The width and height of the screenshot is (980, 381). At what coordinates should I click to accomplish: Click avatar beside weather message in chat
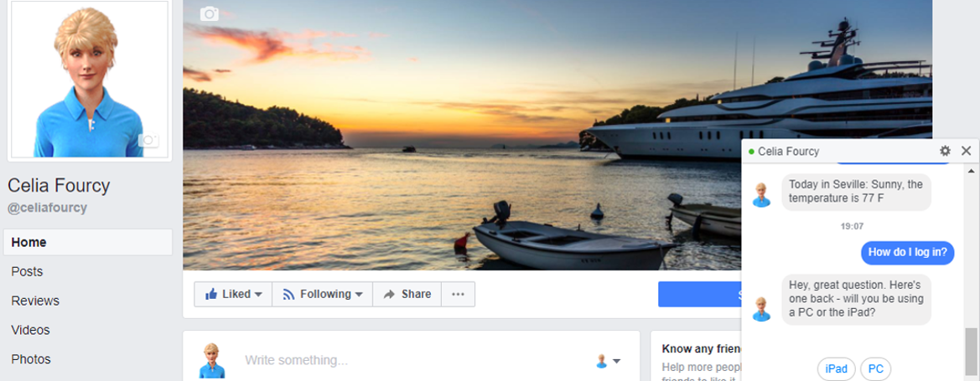(x=761, y=194)
